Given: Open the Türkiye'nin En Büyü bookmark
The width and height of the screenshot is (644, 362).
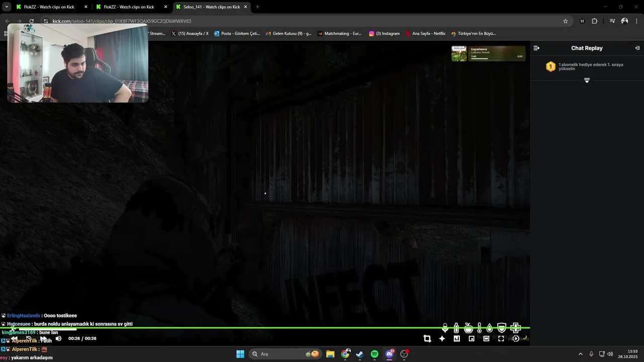Looking at the screenshot, I should click(x=473, y=34).
